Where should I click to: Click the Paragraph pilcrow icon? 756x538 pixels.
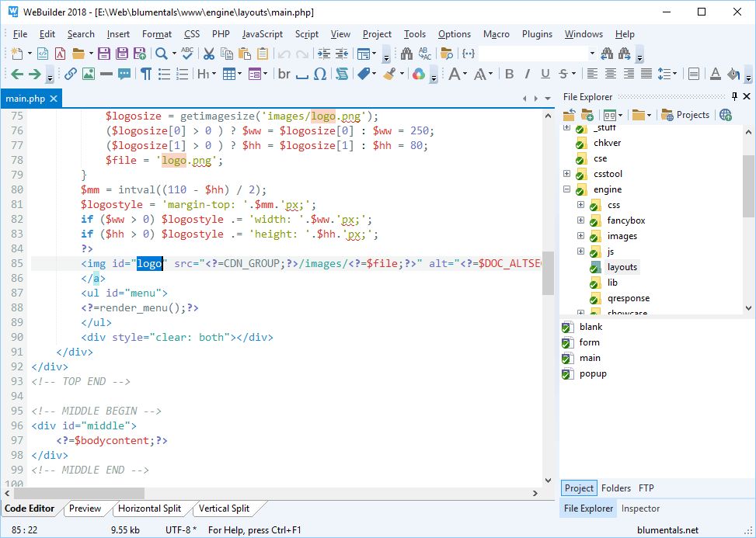[145, 74]
